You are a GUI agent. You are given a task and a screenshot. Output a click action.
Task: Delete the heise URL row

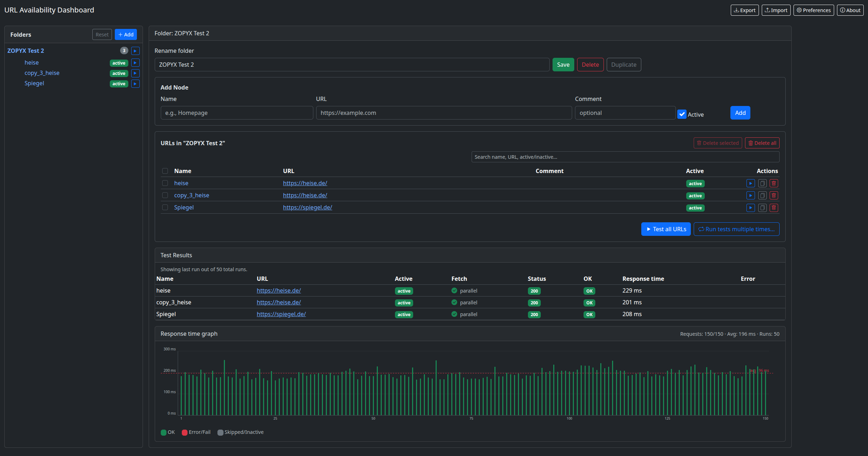tap(774, 183)
